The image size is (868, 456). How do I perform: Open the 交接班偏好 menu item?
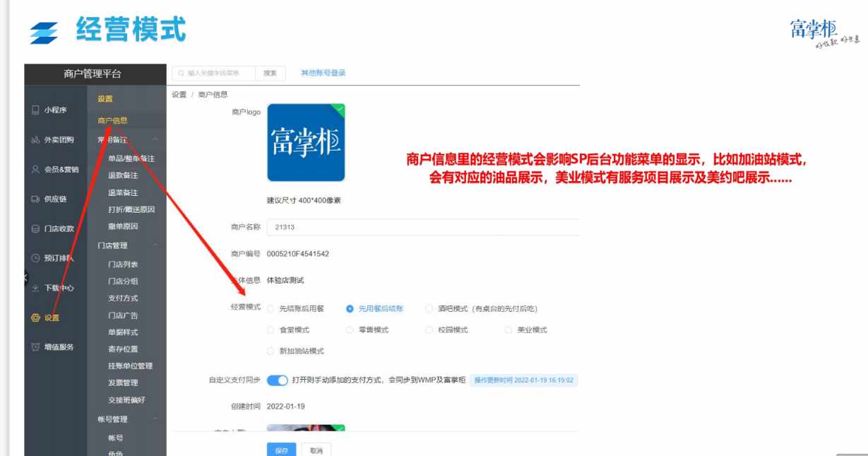tap(127, 400)
